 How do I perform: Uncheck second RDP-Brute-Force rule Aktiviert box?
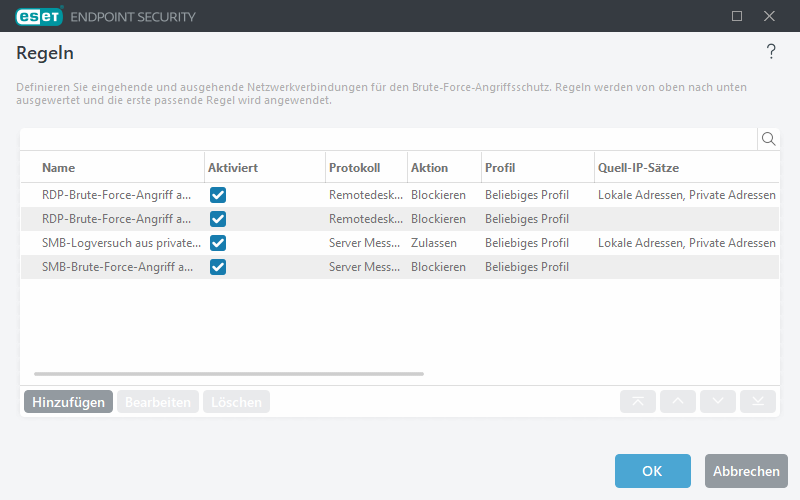[x=218, y=219]
